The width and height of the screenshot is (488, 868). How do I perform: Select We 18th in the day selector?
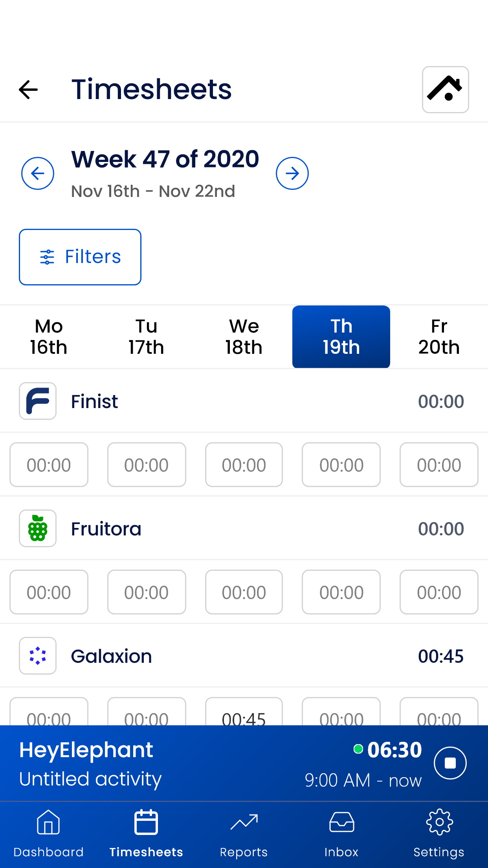tap(244, 337)
